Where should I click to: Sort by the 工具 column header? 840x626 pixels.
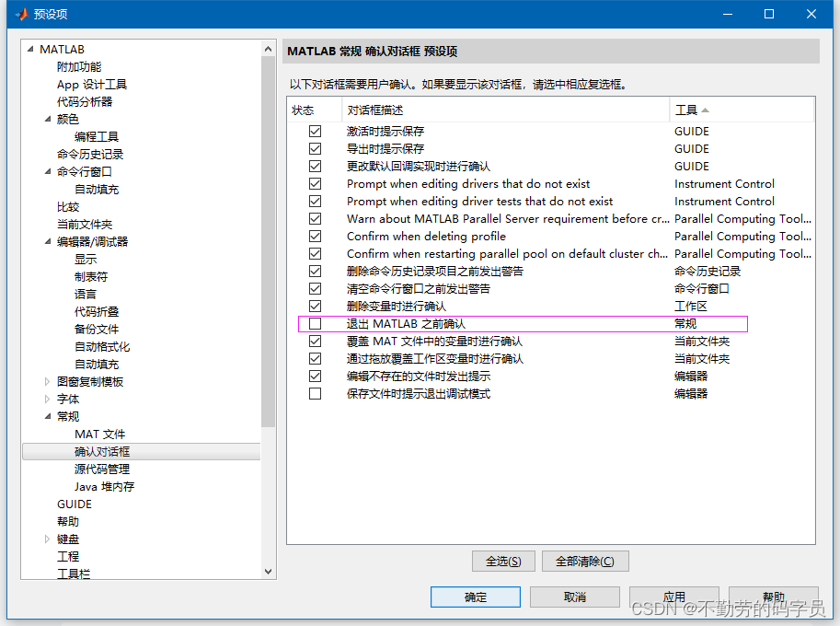point(742,110)
